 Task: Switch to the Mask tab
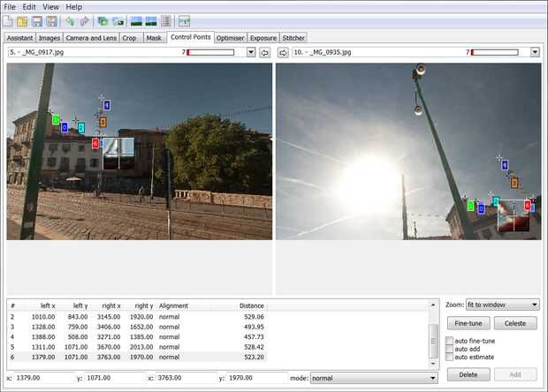154,38
